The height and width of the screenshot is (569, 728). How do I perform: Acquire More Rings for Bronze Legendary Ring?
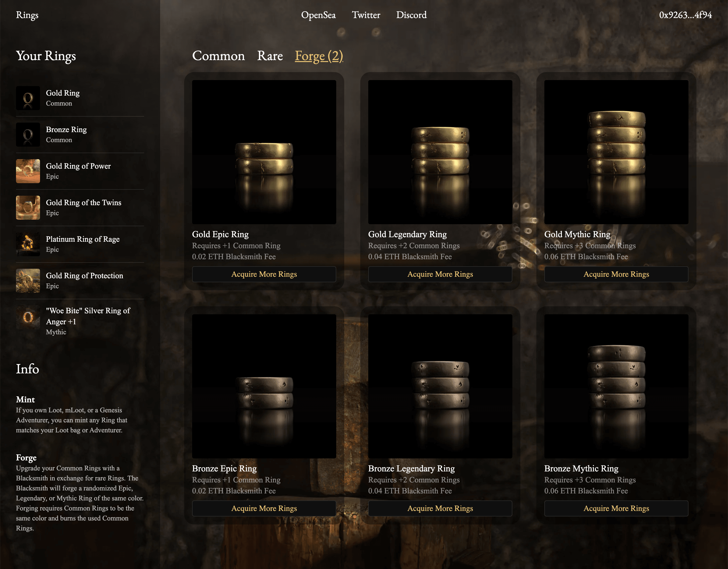point(440,508)
